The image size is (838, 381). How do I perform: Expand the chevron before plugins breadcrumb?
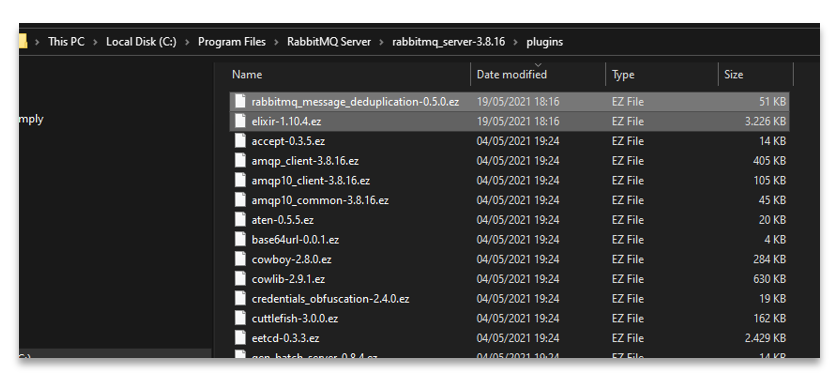(x=516, y=41)
